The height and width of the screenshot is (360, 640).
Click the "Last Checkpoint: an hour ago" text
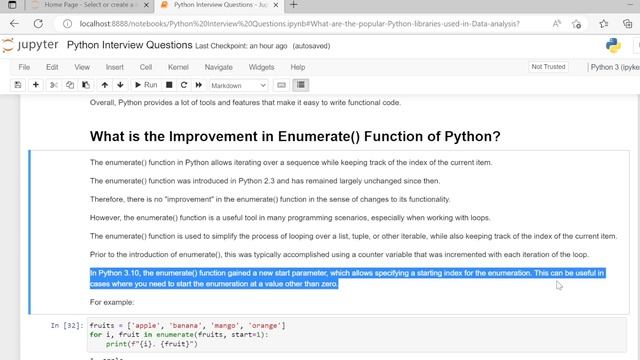click(241, 46)
